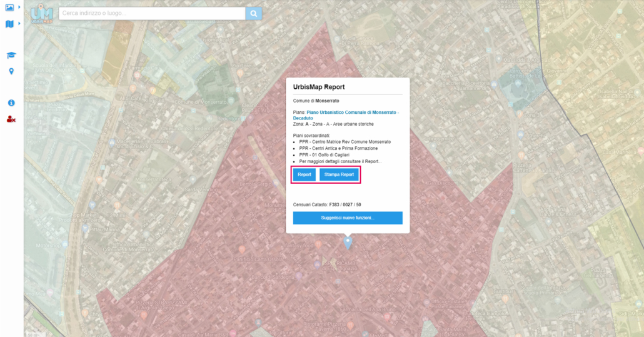The height and width of the screenshot is (337, 644).
Task: Open the folded map icon in sidebar
Action: [9, 24]
